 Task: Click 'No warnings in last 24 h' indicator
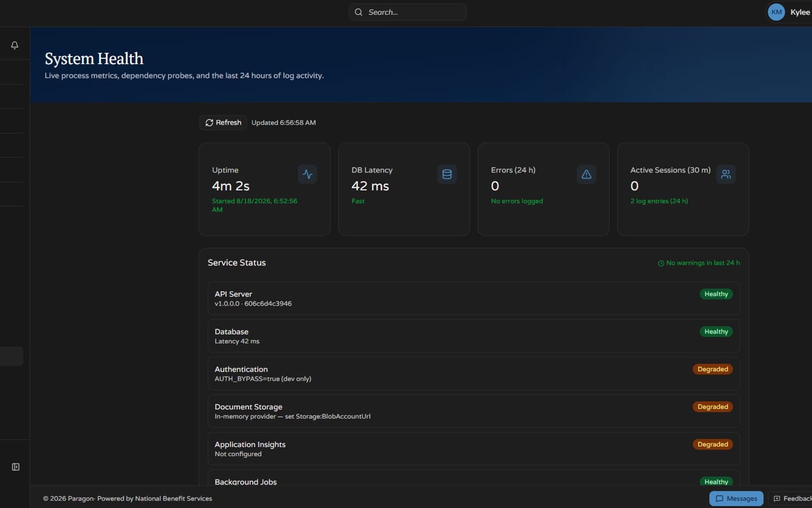[x=699, y=263]
